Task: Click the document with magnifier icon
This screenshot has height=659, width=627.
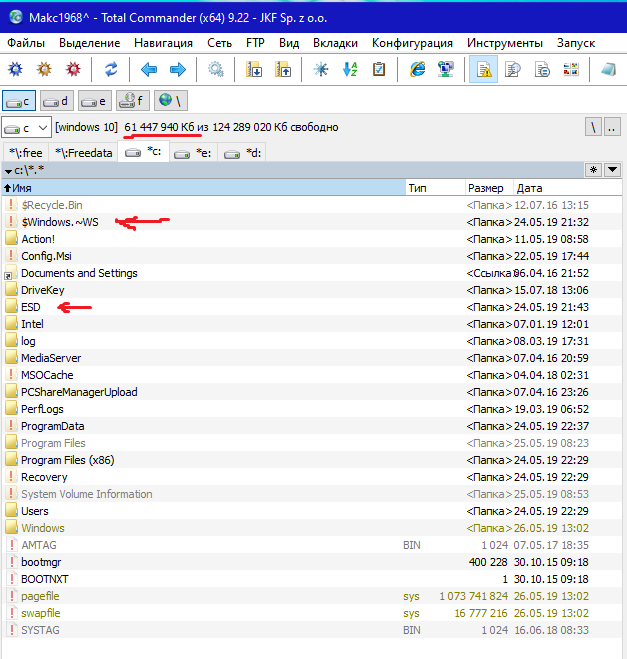Action: point(513,69)
